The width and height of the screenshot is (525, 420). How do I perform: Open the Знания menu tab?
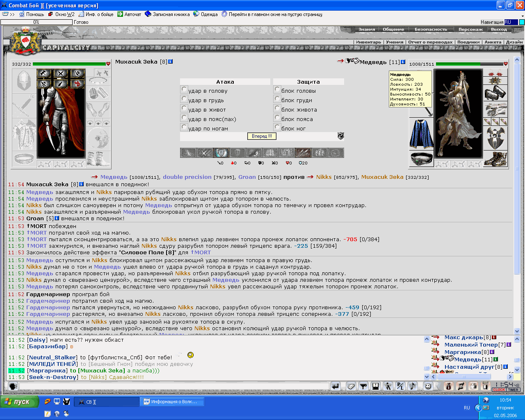click(x=367, y=30)
